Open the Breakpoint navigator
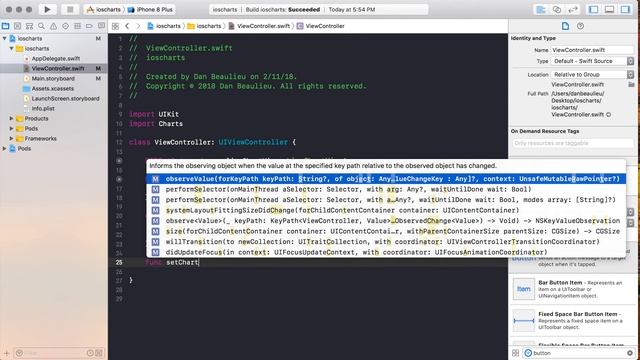The height and width of the screenshot is (360, 640). pos(89,26)
